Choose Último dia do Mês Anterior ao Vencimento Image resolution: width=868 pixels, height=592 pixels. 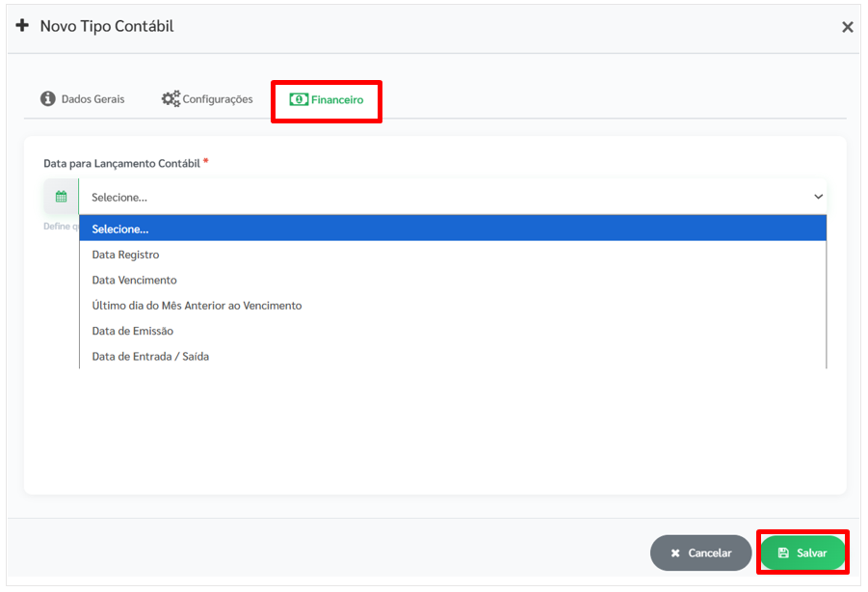[197, 306]
